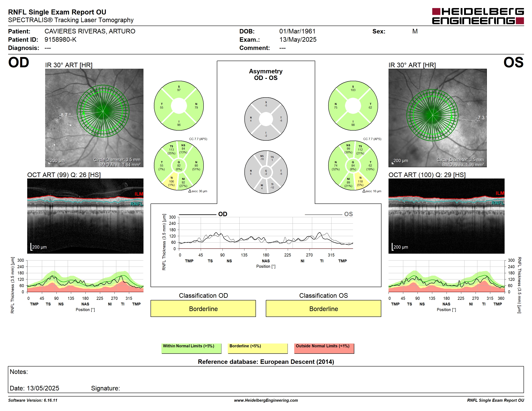Click the Classification OD Borderline box
The image size is (532, 411).
[x=203, y=308]
